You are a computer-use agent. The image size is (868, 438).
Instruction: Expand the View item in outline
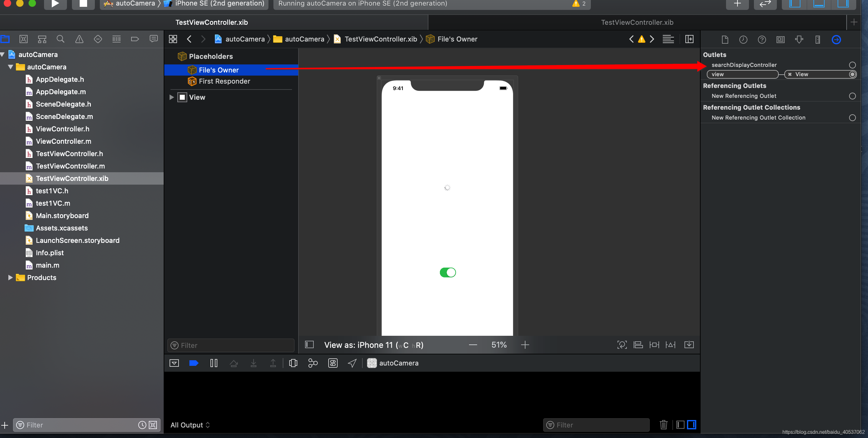click(x=172, y=97)
